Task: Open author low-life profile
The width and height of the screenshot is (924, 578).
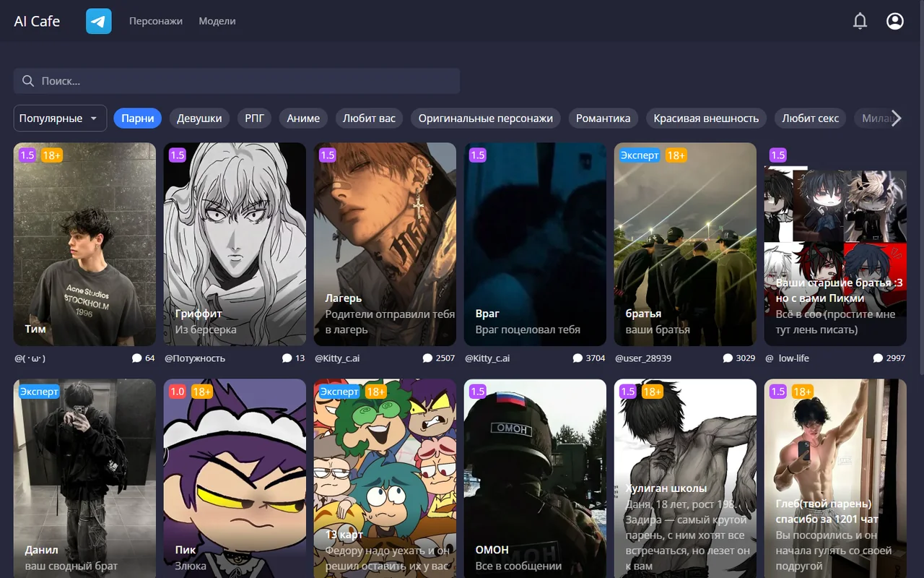Action: 787,358
